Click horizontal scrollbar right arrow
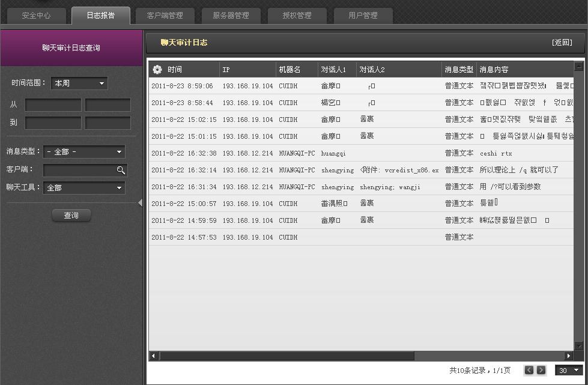Viewport: 588px width, 385px height. pyautogui.click(x=569, y=356)
